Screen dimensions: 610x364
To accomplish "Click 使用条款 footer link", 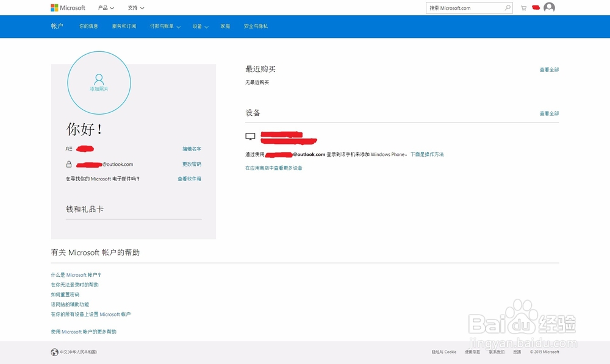I will [473, 352].
